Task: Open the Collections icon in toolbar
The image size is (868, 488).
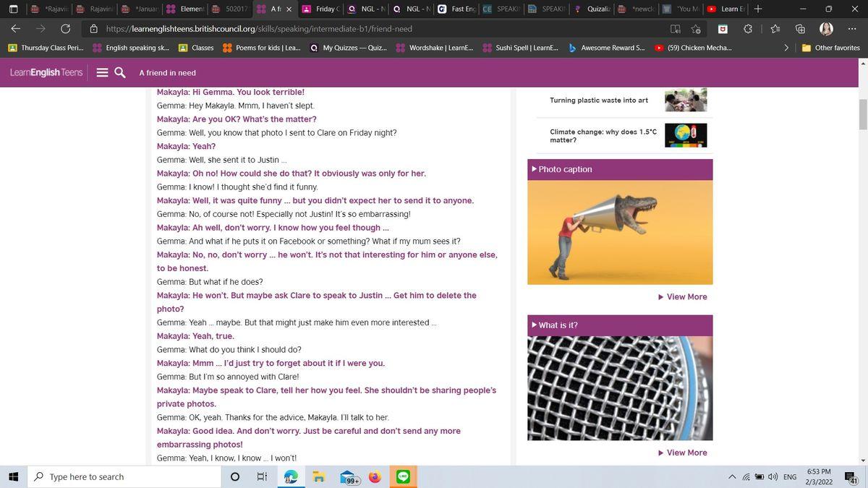Action: 801,29
